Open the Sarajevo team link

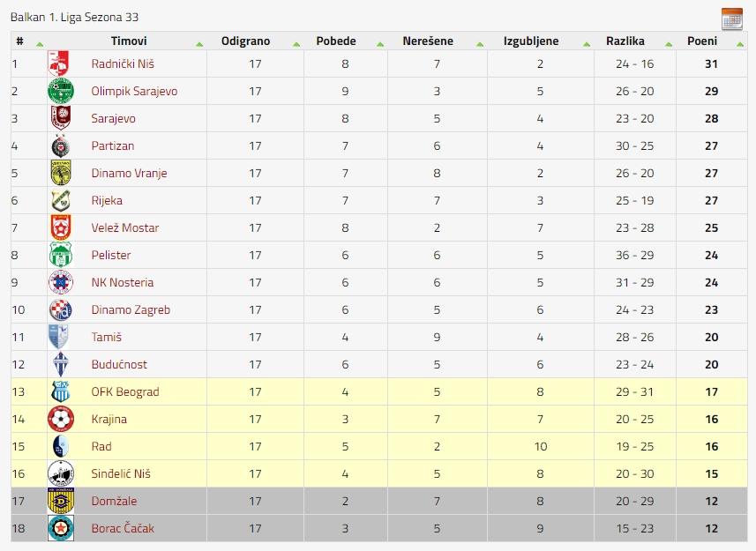(113, 118)
